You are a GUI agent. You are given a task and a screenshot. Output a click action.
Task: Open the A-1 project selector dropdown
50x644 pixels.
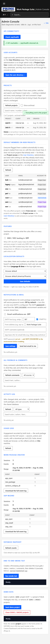(5, 15)
